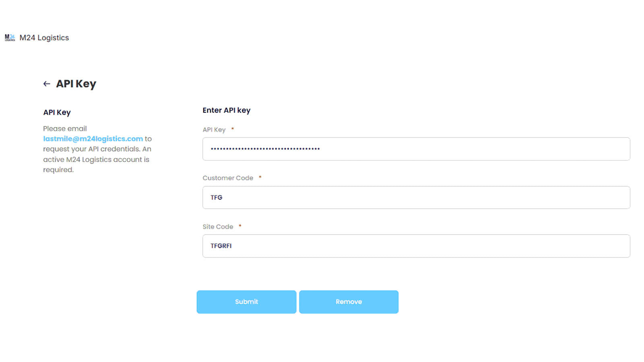Focus the masked API Key input field
Image resolution: width=644 pixels, height=362 pixels.
416,149
